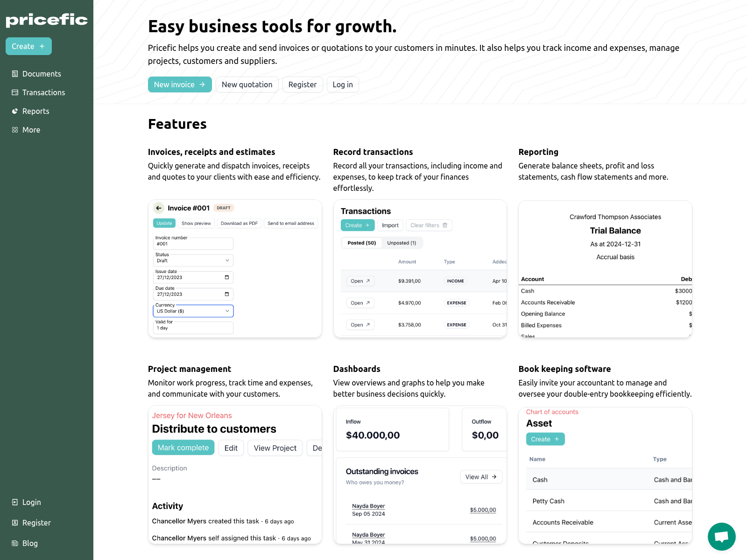Open Documents from the sidebar
Viewport: 747px width, 560px height.
pos(41,74)
